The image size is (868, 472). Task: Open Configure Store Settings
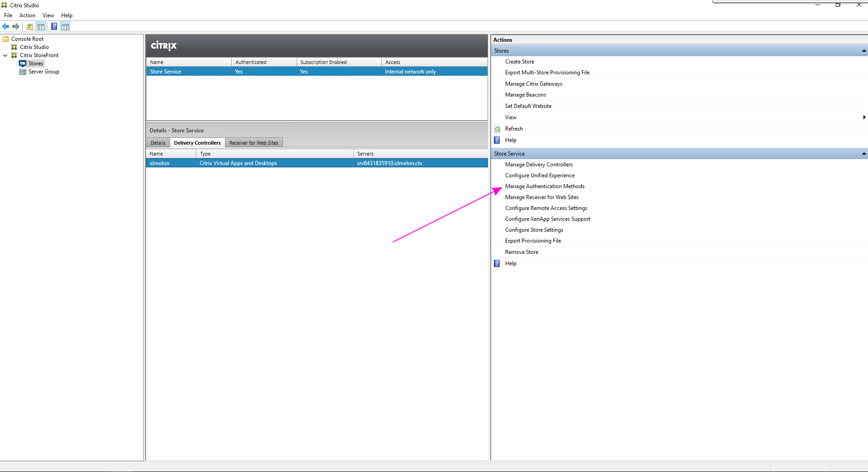pyautogui.click(x=534, y=230)
